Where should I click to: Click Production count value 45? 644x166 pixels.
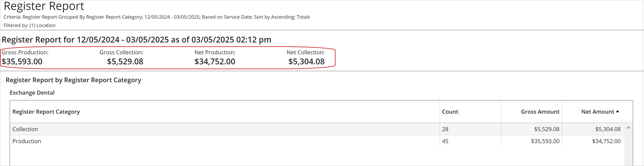(445, 141)
